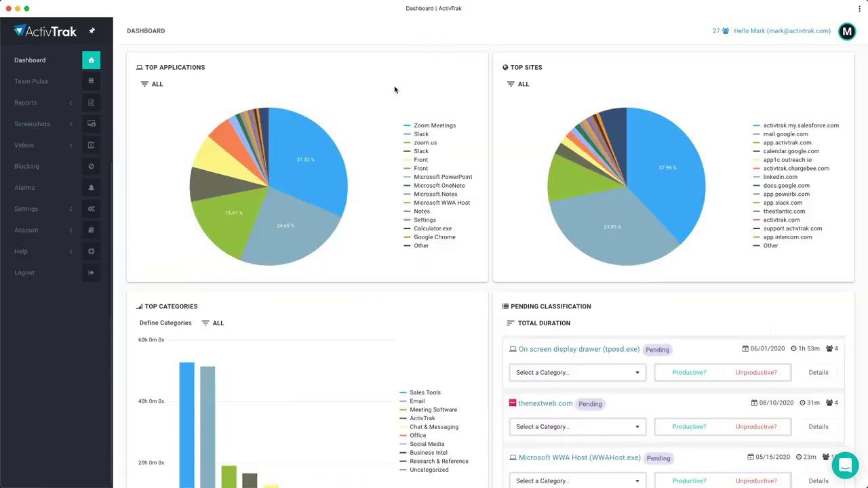
Task: Toggle activtrak.my.salesforce.com legend entry
Action: tap(796, 125)
